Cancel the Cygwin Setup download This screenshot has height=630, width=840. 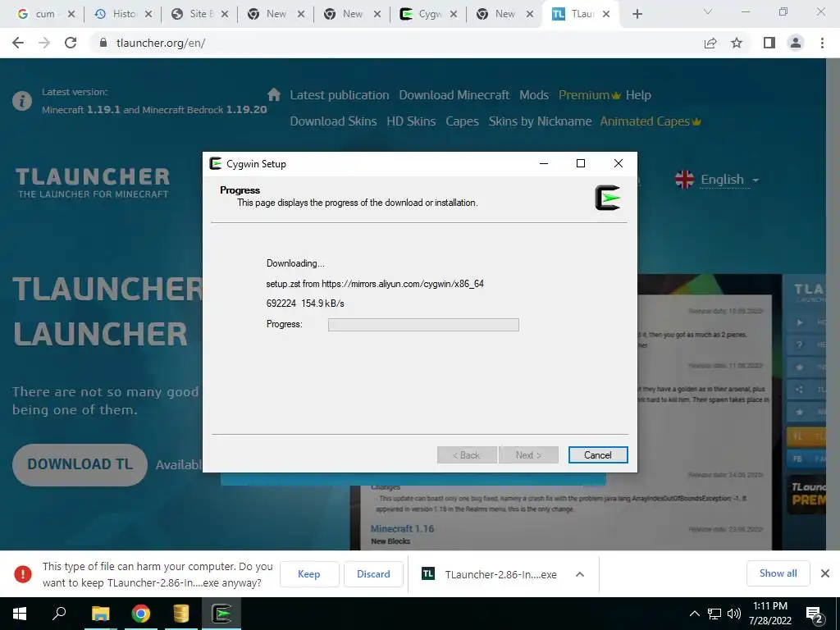[598, 454]
